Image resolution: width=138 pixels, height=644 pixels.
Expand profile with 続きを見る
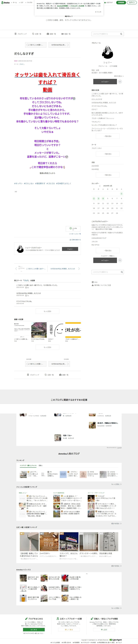tap(119, 76)
